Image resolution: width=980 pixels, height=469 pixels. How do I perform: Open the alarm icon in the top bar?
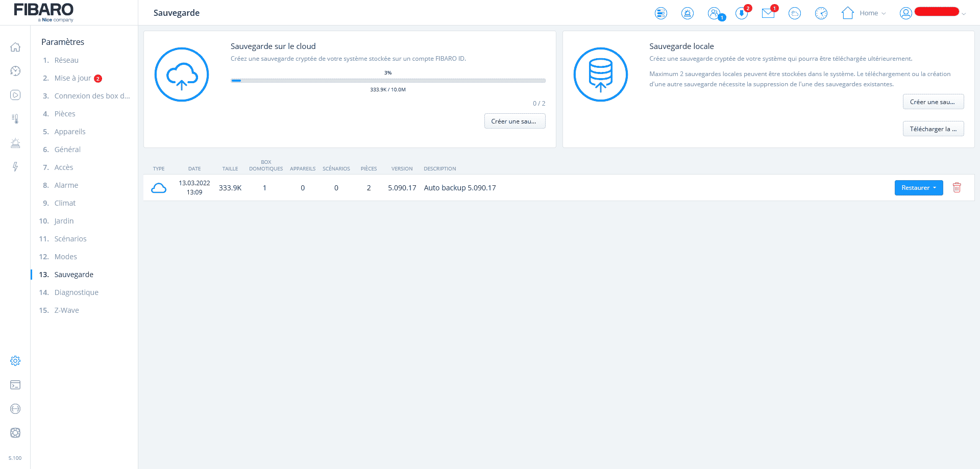[x=688, y=13]
